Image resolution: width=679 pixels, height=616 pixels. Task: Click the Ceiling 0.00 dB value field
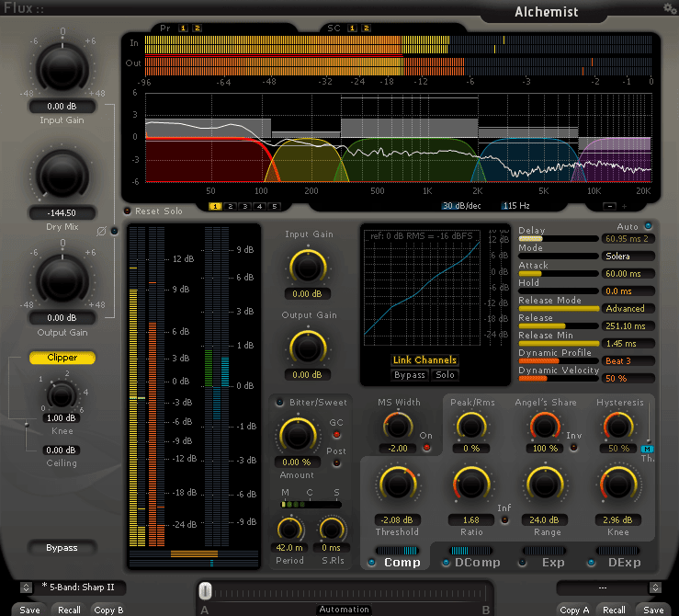click(x=61, y=451)
